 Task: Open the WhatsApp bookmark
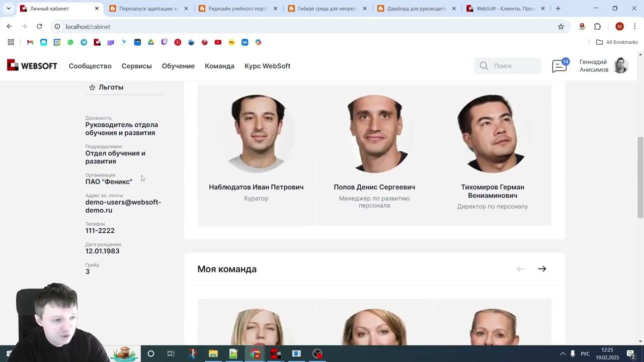[70, 42]
